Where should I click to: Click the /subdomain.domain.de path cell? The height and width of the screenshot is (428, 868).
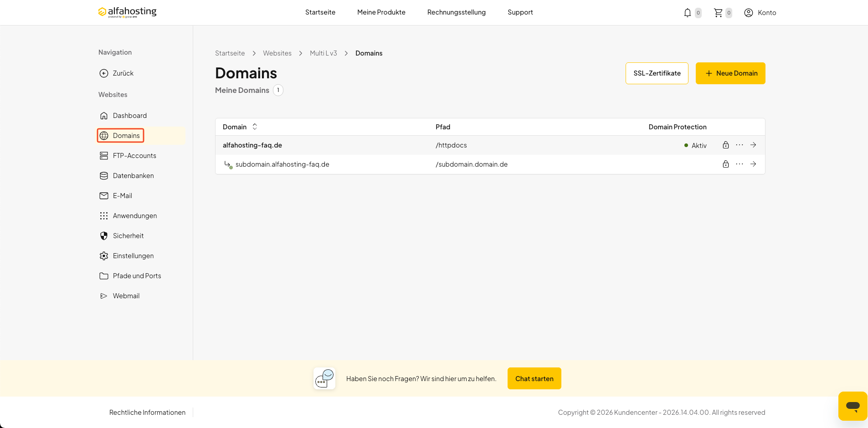point(472,164)
